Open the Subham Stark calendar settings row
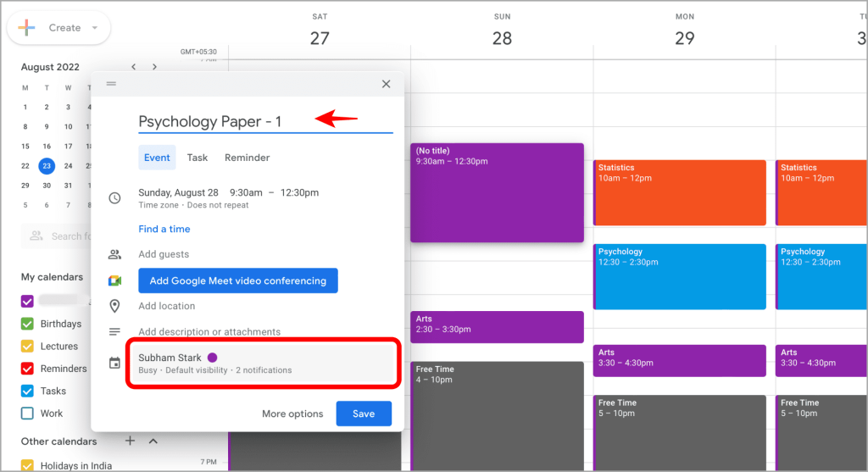Viewport: 868px width, 472px height. [x=263, y=363]
